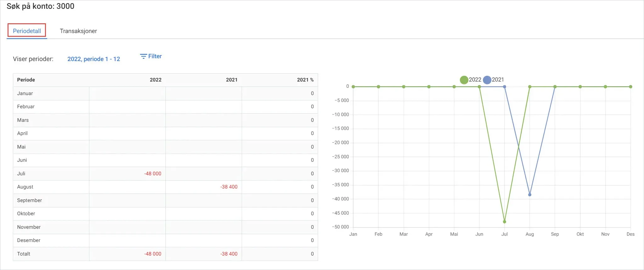This screenshot has height=270, width=644.
Task: Click the Totalt -38 400 value
Action: coord(229,254)
